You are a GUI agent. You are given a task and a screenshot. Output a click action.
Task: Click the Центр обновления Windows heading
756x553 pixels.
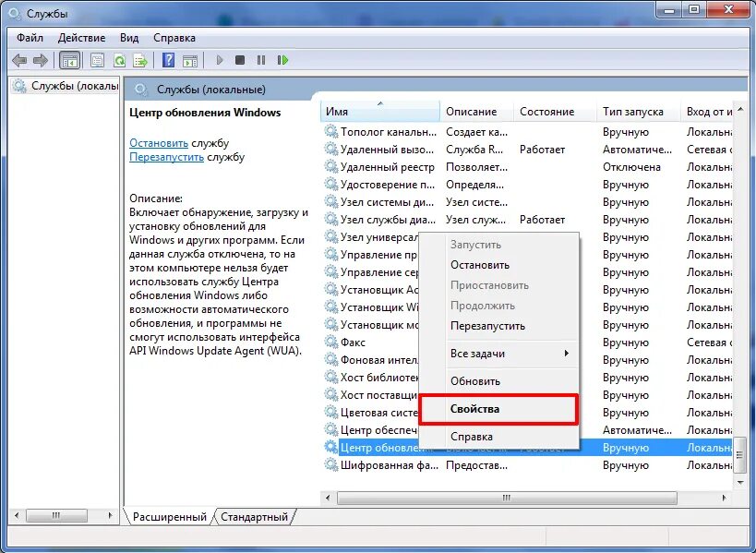click(x=205, y=113)
